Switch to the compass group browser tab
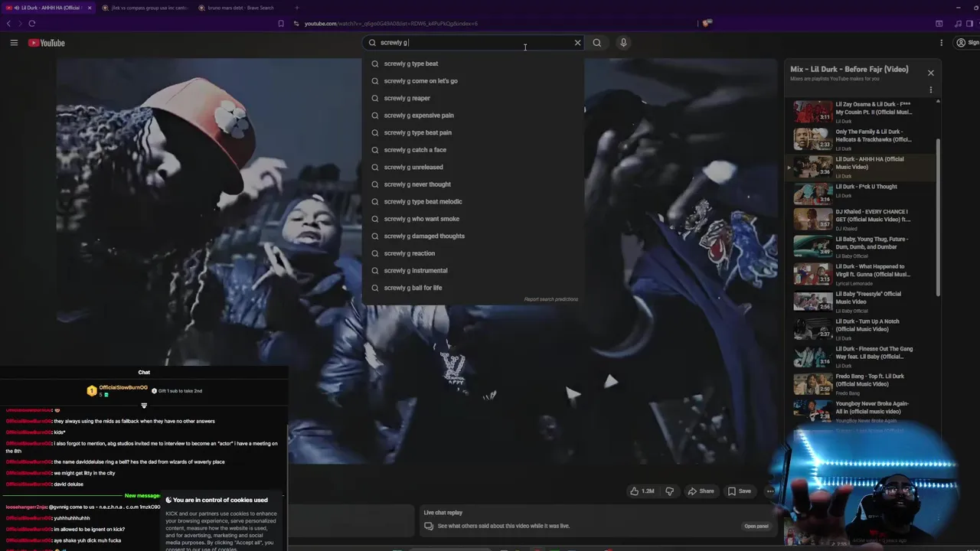 [x=145, y=8]
